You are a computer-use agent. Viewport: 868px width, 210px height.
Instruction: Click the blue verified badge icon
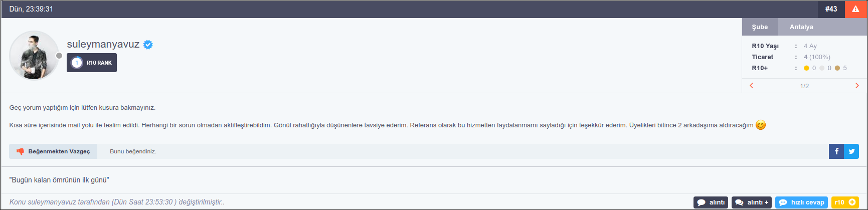(148, 45)
